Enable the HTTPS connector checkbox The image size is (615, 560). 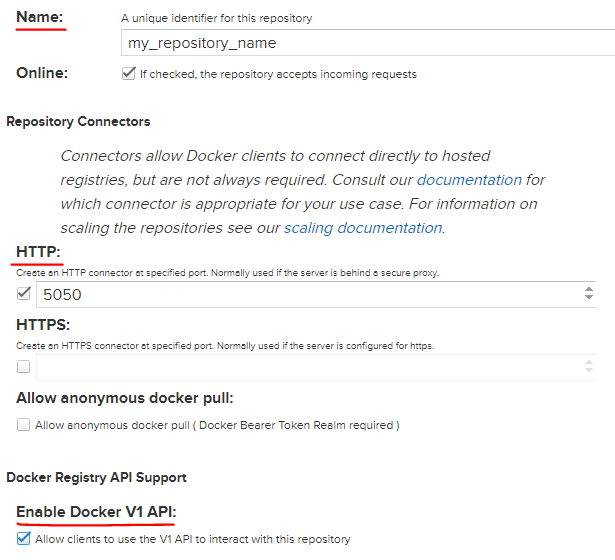tap(24, 367)
